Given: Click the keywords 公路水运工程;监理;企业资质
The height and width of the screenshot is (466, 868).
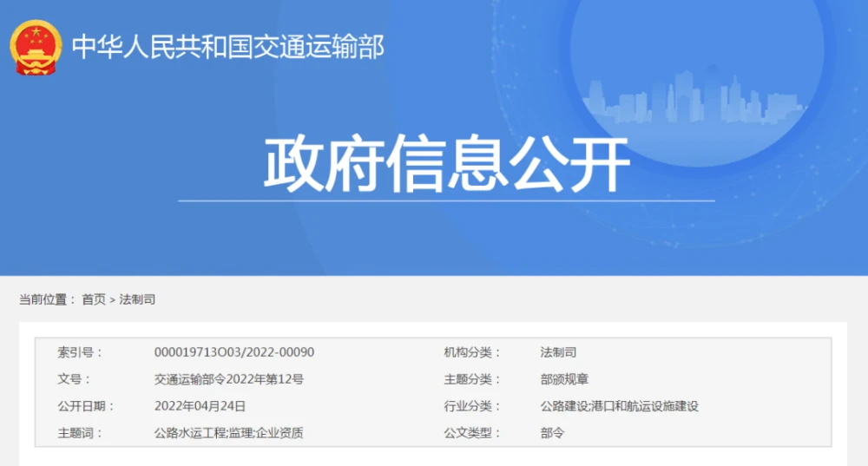Looking at the screenshot, I should (228, 432).
